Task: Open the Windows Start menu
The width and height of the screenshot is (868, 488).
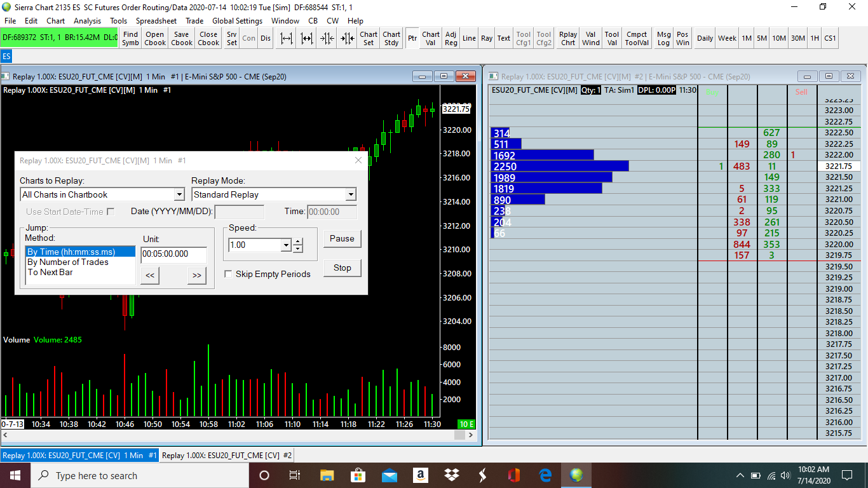Action: pyautogui.click(x=15, y=475)
